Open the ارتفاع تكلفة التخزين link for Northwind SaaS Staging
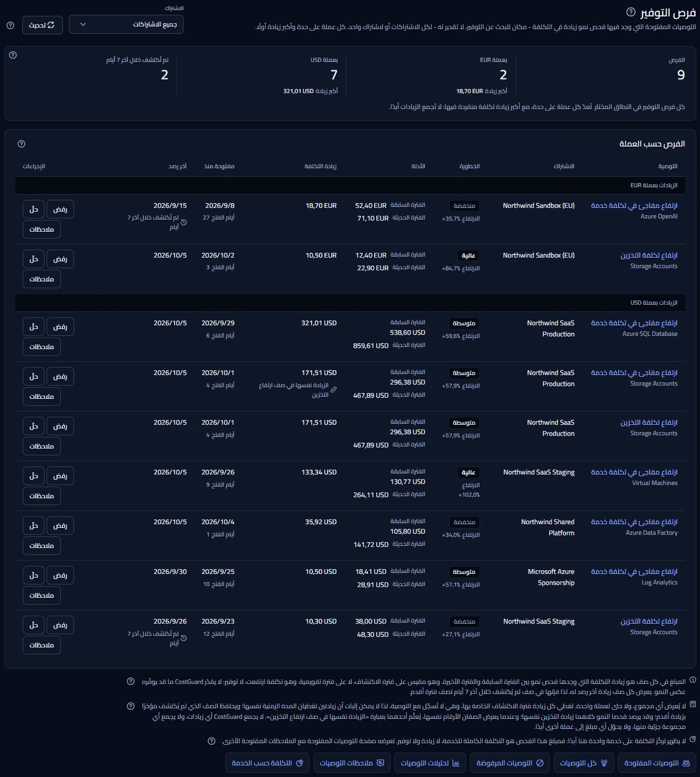The image size is (700, 777). point(649,621)
